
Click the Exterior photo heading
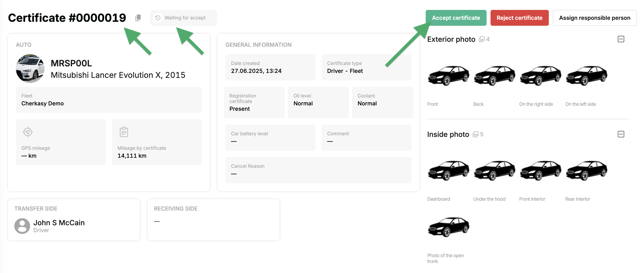[451, 39]
